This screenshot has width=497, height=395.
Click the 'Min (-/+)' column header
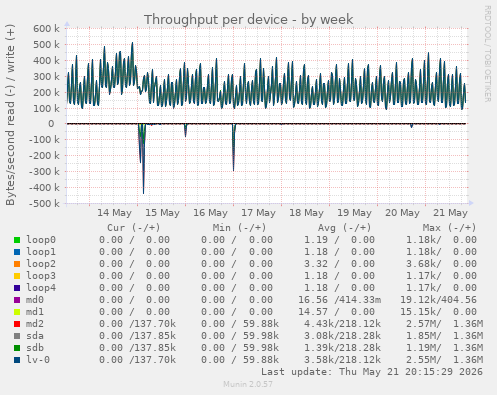(x=240, y=228)
